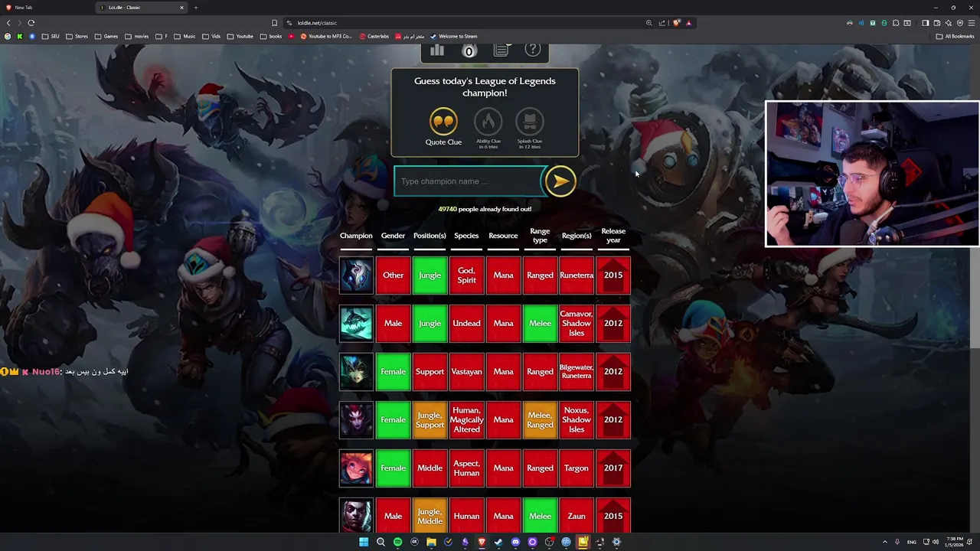The width and height of the screenshot is (980, 551).
Task: Open the Stores bookmarks folder
Action: pos(77,36)
